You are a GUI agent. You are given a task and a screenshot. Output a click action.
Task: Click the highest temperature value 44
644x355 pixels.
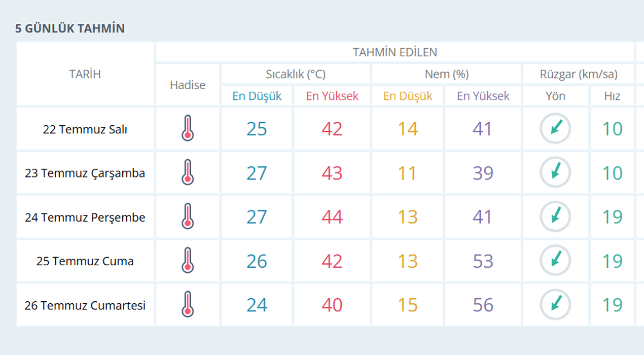[332, 217]
